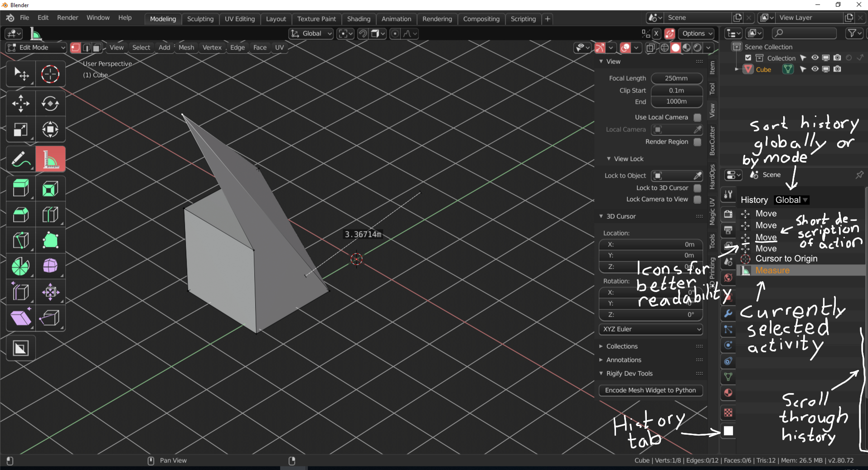This screenshot has height=470, width=868.
Task: Click Encode Mesh Widget to Python button
Action: (650, 390)
